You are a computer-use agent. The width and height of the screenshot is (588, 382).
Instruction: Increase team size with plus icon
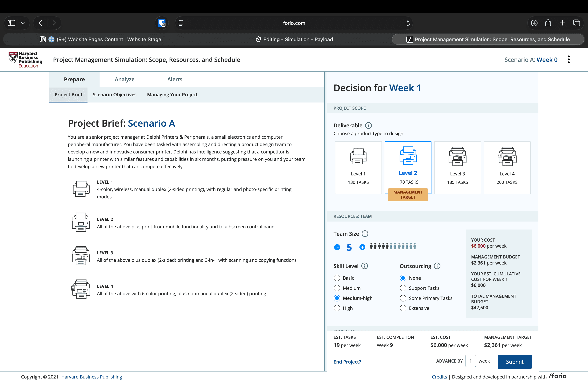point(362,247)
